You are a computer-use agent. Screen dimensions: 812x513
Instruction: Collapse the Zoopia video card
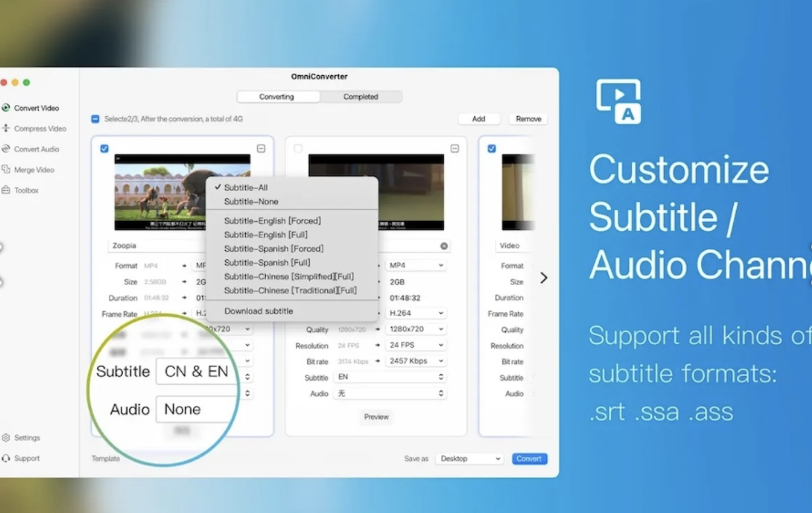[261, 148]
